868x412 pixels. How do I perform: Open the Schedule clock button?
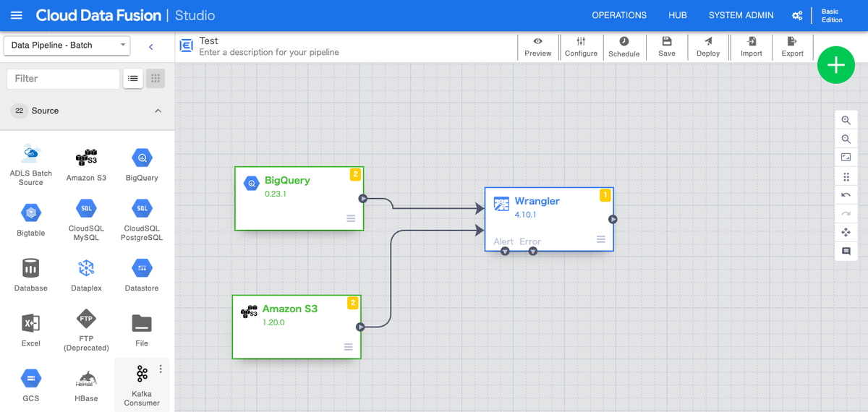[x=624, y=47]
